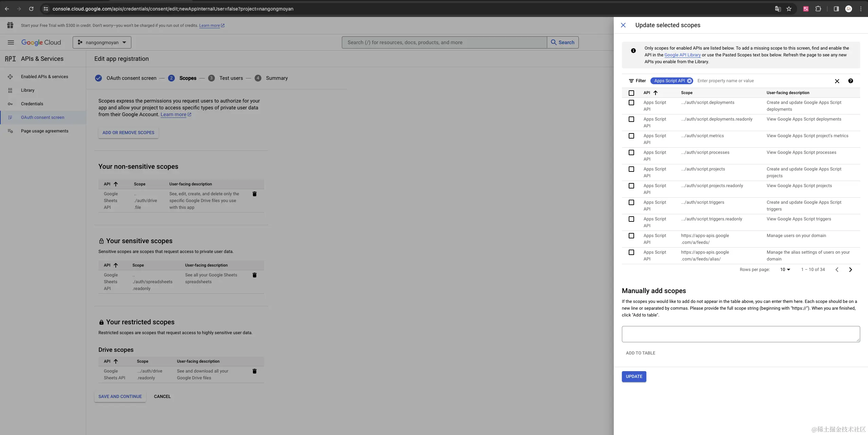Close the Update selected scopes panel
This screenshot has width=868, height=435.
pyautogui.click(x=623, y=25)
